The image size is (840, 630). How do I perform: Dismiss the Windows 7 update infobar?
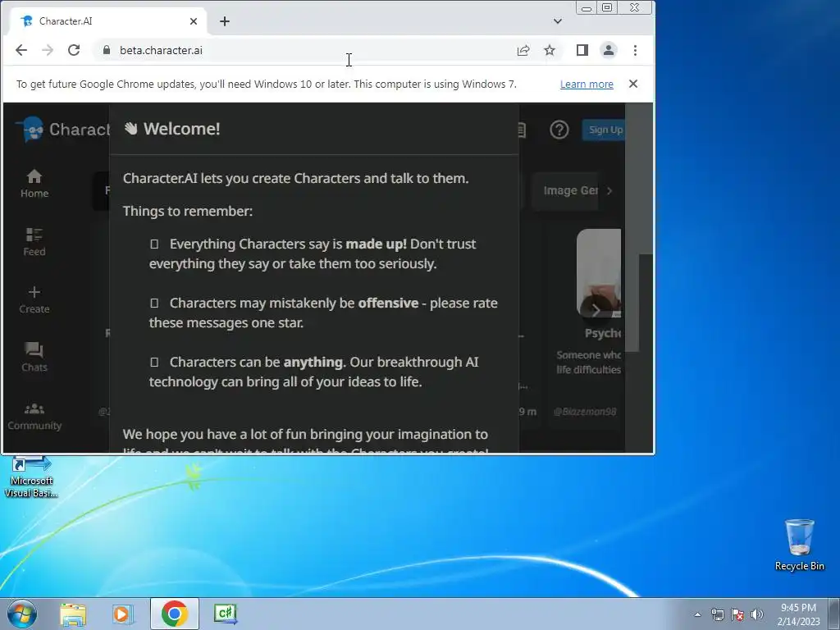click(633, 84)
